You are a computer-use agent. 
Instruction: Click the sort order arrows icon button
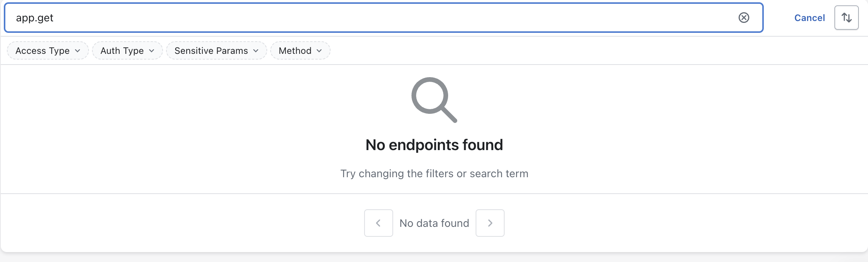(x=846, y=18)
